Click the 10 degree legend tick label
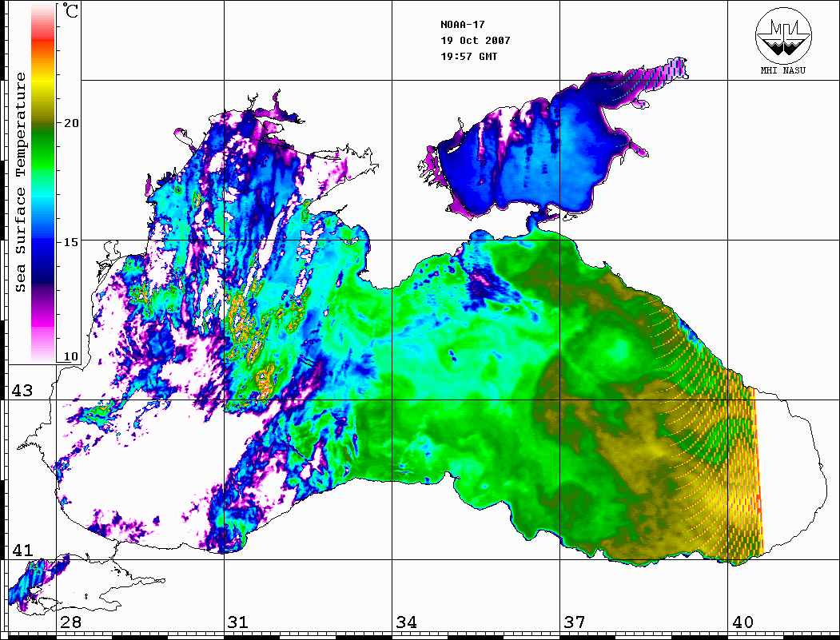Image resolution: width=840 pixels, height=640 pixels. pyautogui.click(x=70, y=356)
